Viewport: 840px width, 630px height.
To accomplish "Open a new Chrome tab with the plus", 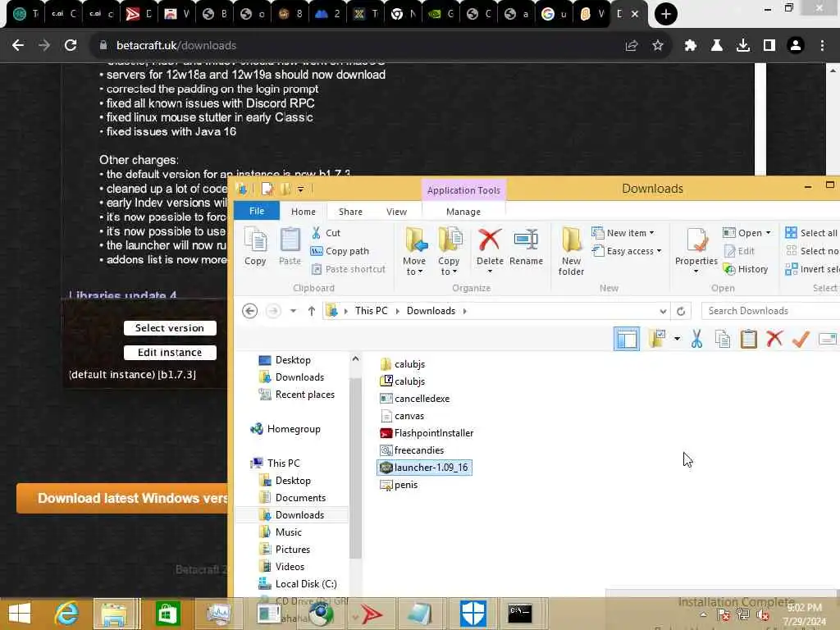I will [666, 14].
